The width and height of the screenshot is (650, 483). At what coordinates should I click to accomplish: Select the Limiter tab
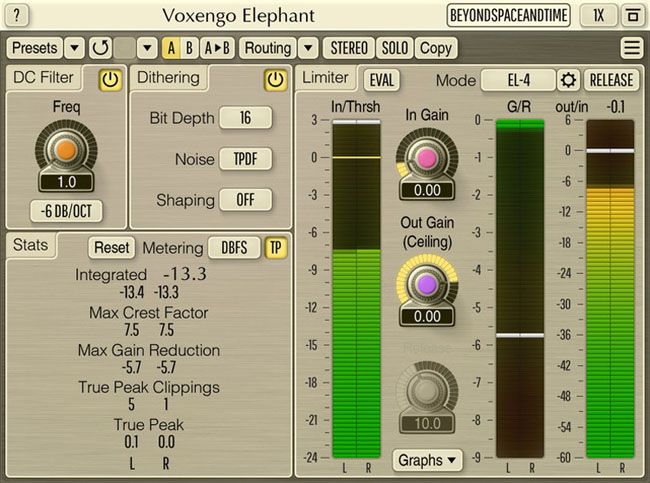(x=325, y=78)
